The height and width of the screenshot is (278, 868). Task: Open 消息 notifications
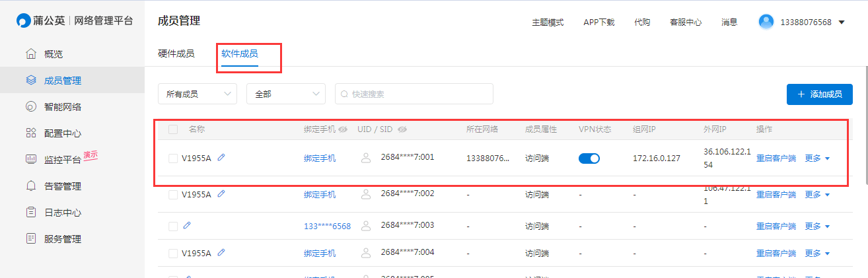(x=729, y=22)
